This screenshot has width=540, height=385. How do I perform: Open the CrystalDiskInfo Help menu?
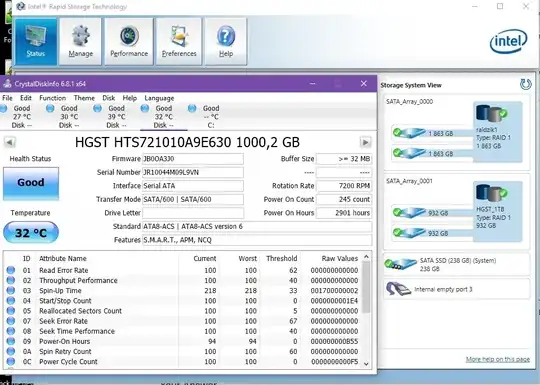tap(130, 98)
